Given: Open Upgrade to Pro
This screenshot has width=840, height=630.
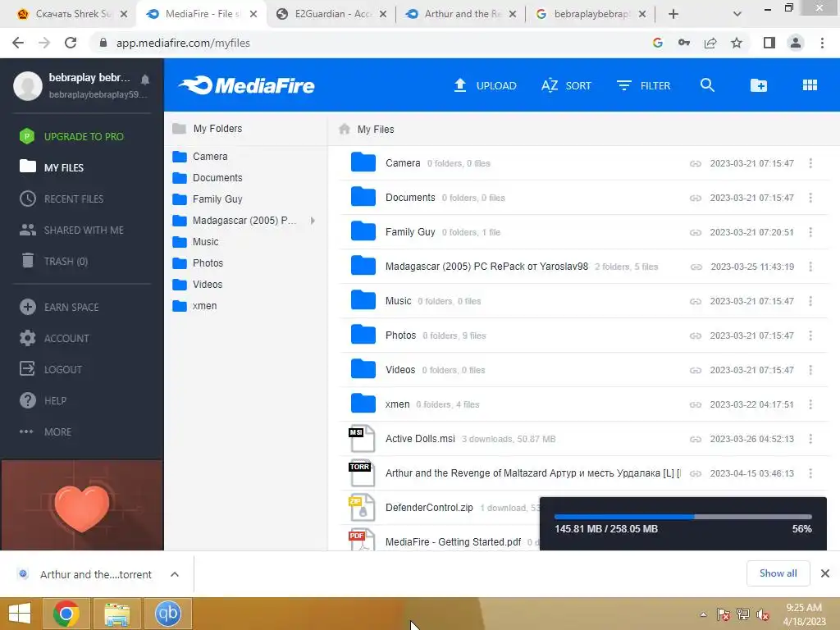Looking at the screenshot, I should 72,137.
